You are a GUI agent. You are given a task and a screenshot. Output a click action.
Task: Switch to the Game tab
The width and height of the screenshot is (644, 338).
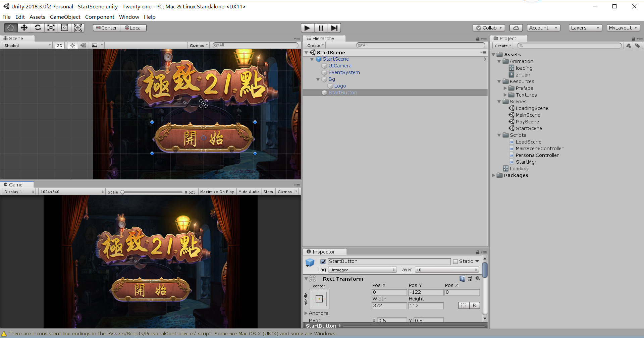pos(17,185)
